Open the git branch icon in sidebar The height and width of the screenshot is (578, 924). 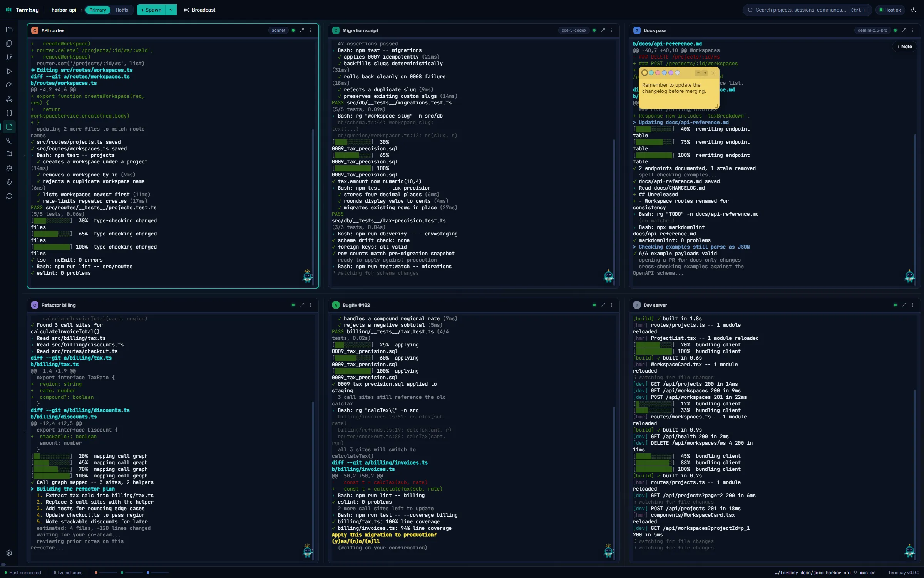tap(9, 57)
